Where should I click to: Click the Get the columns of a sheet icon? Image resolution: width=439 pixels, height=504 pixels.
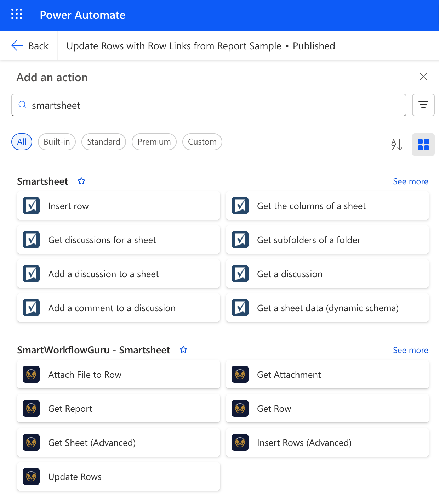click(x=240, y=206)
